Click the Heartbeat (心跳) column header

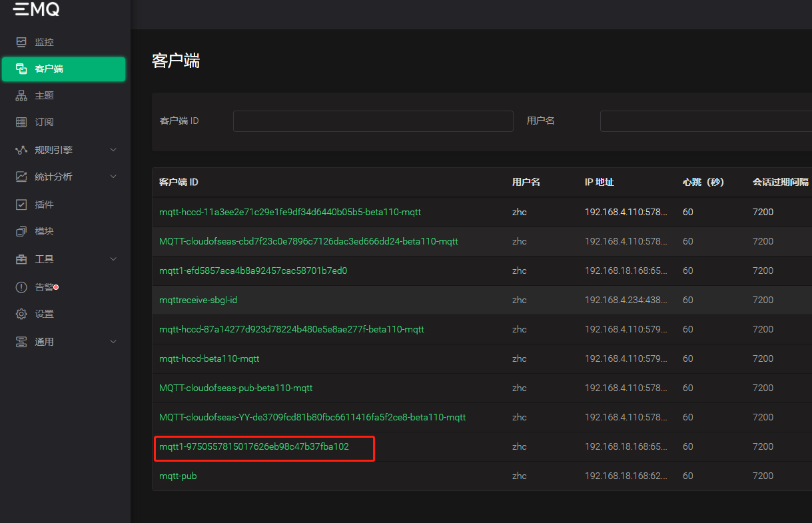703,182
